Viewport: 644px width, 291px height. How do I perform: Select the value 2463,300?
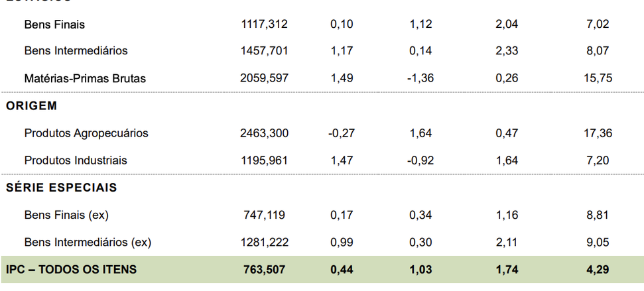pos(264,133)
